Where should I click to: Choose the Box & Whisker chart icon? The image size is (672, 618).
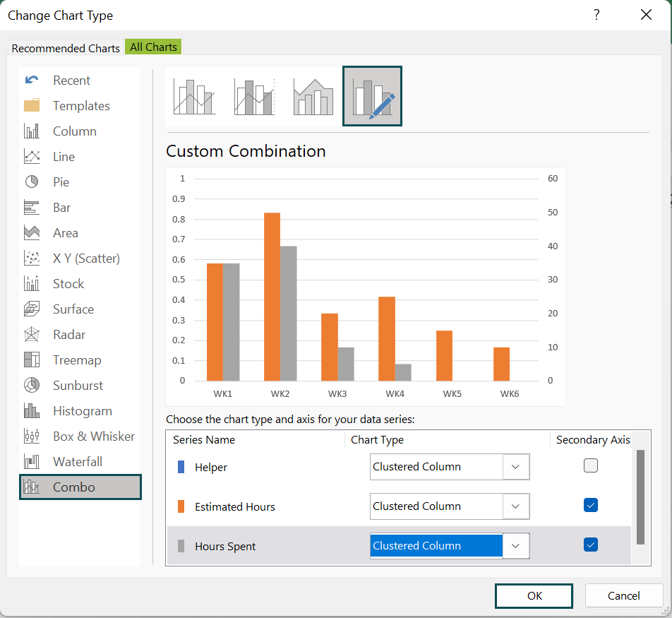[32, 436]
